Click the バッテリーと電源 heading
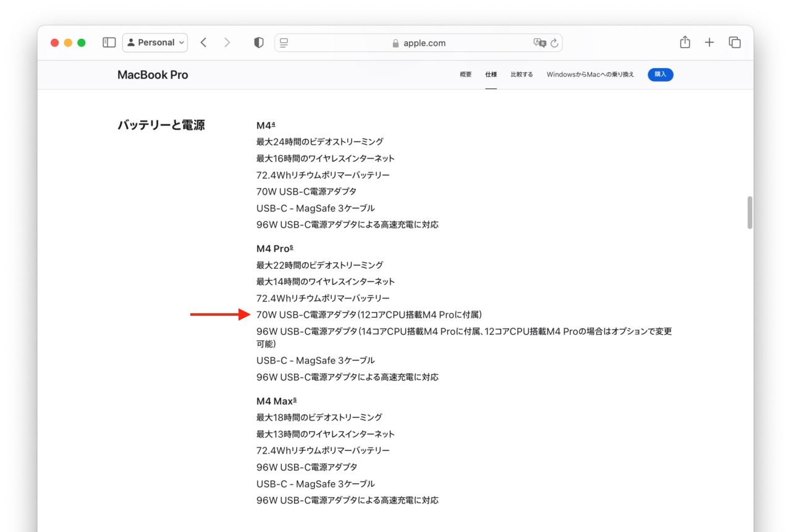This screenshot has height=532, width=791. click(x=161, y=125)
